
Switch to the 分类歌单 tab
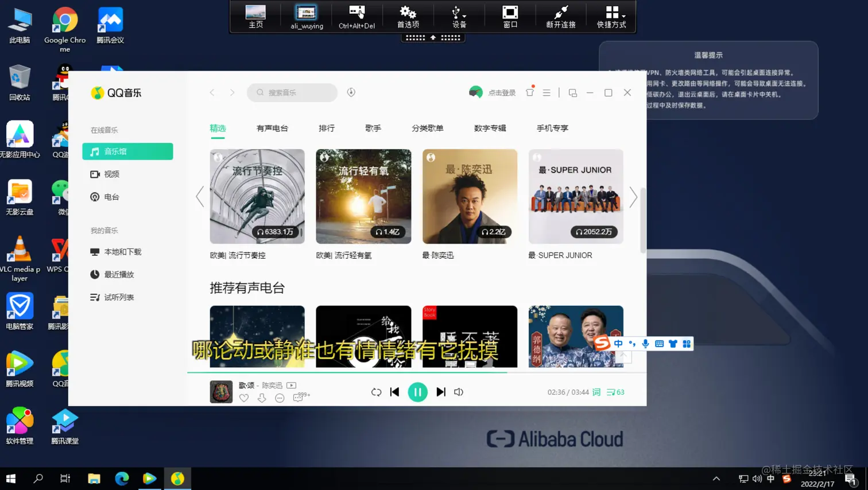click(428, 128)
